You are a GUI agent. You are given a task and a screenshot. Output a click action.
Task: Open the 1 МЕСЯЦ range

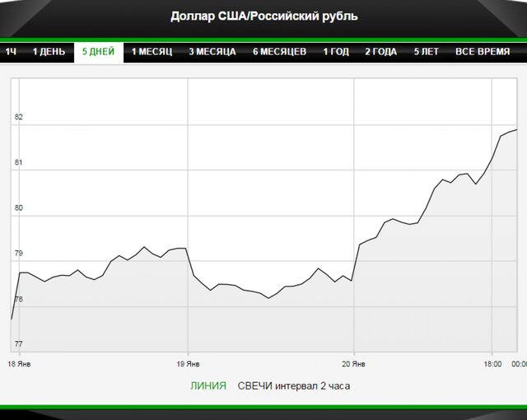click(152, 52)
